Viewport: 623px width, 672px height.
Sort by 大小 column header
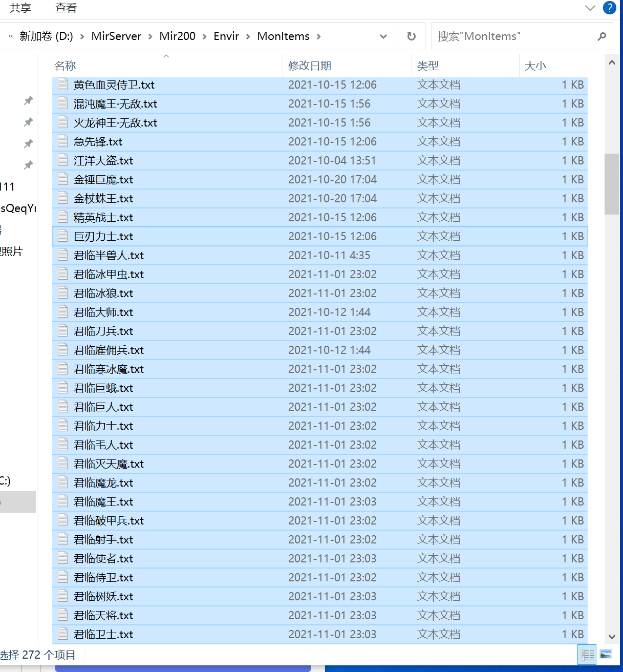coord(535,66)
